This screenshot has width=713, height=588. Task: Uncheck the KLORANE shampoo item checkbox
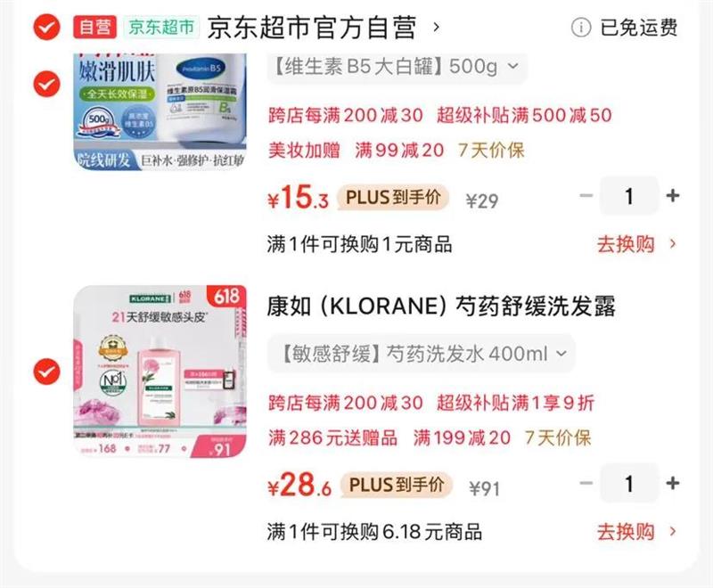pos(46,372)
